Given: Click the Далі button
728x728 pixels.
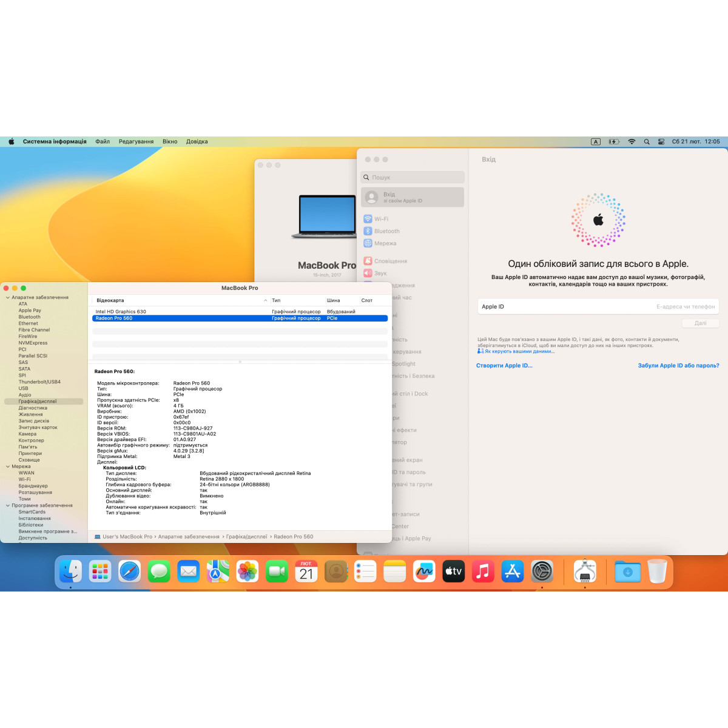Looking at the screenshot, I should (x=700, y=323).
